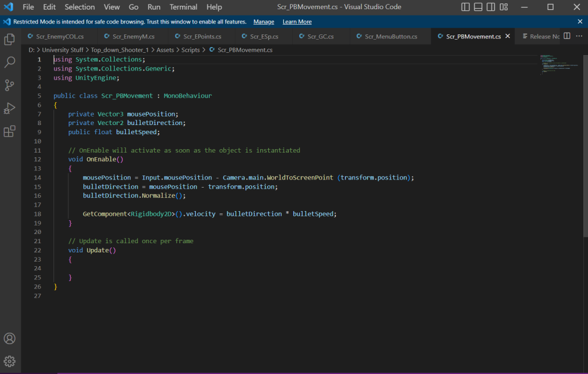
Task: Open the Accounts menu icon
Action: (x=10, y=338)
